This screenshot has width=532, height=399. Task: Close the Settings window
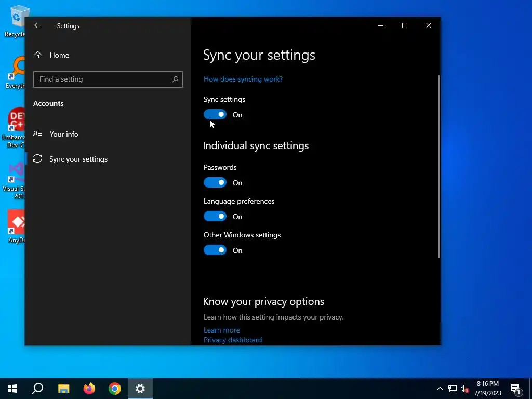point(429,25)
